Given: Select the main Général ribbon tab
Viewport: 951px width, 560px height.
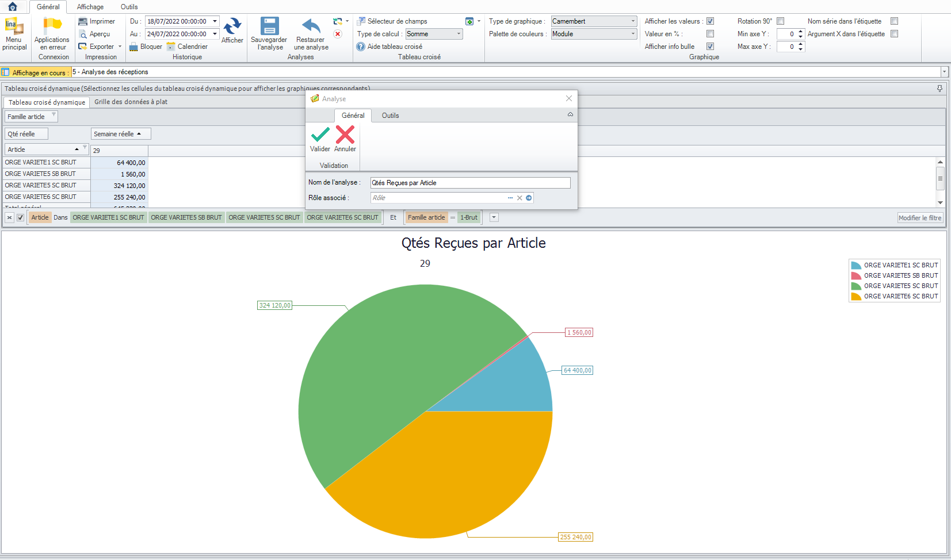Looking at the screenshot, I should tap(48, 7).
